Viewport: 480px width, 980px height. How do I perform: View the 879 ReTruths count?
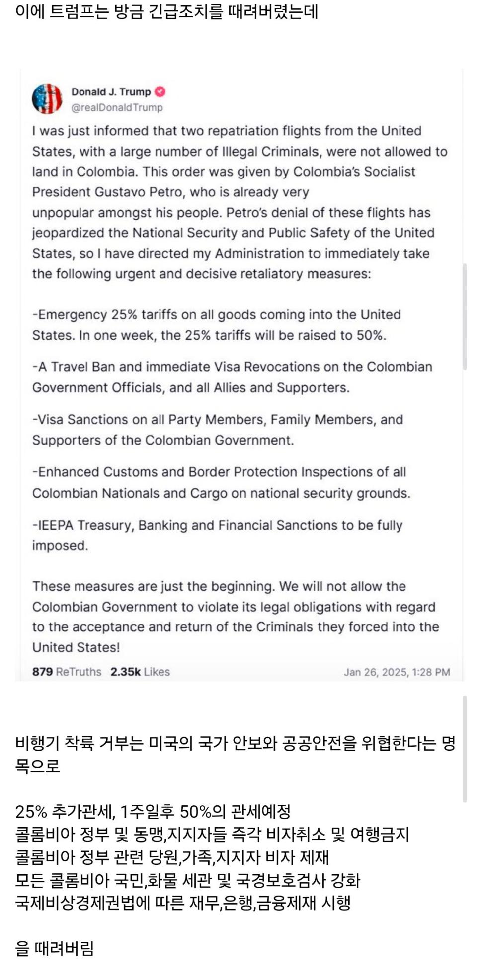tap(67, 672)
